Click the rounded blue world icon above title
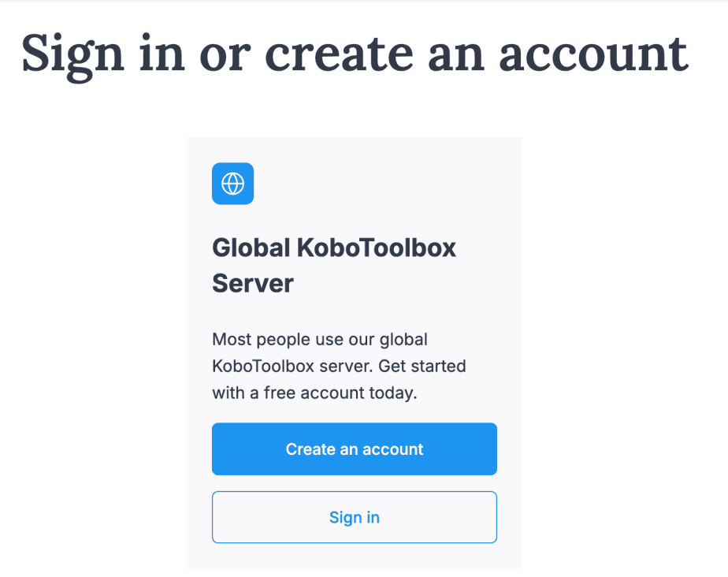728x577 pixels. [x=232, y=184]
